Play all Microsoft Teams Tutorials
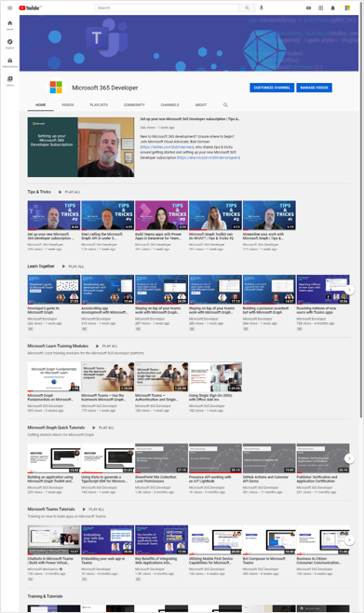 93,510
